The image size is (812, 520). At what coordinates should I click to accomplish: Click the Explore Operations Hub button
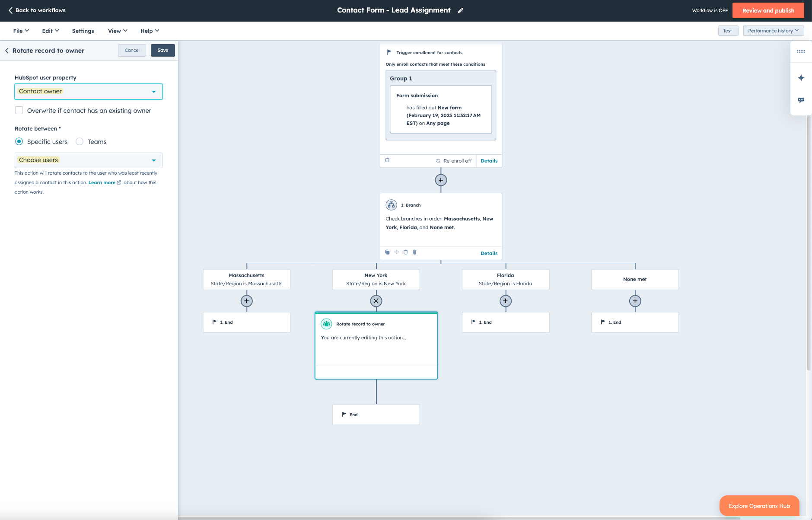759,506
